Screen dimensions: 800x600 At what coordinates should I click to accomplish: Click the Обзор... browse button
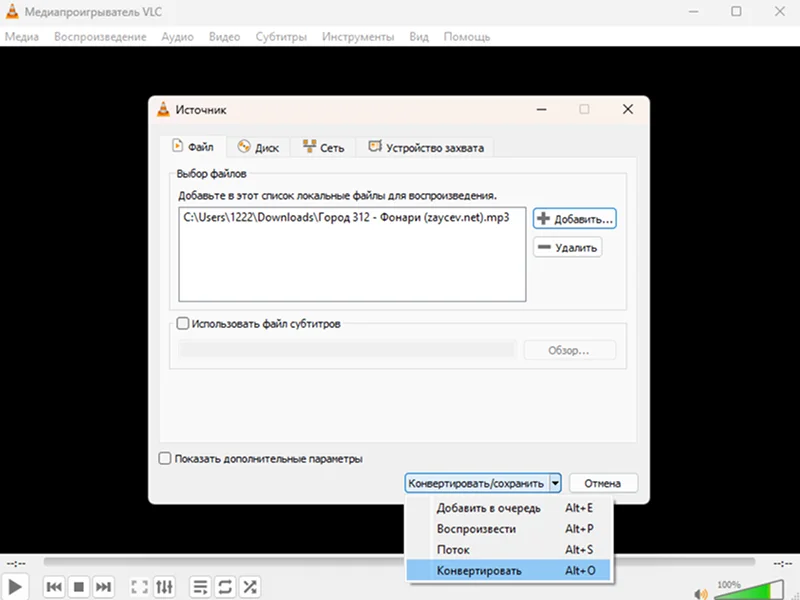[569, 351]
